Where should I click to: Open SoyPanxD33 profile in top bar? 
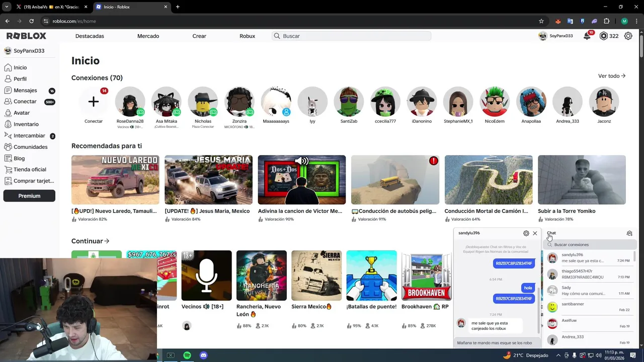point(556,36)
